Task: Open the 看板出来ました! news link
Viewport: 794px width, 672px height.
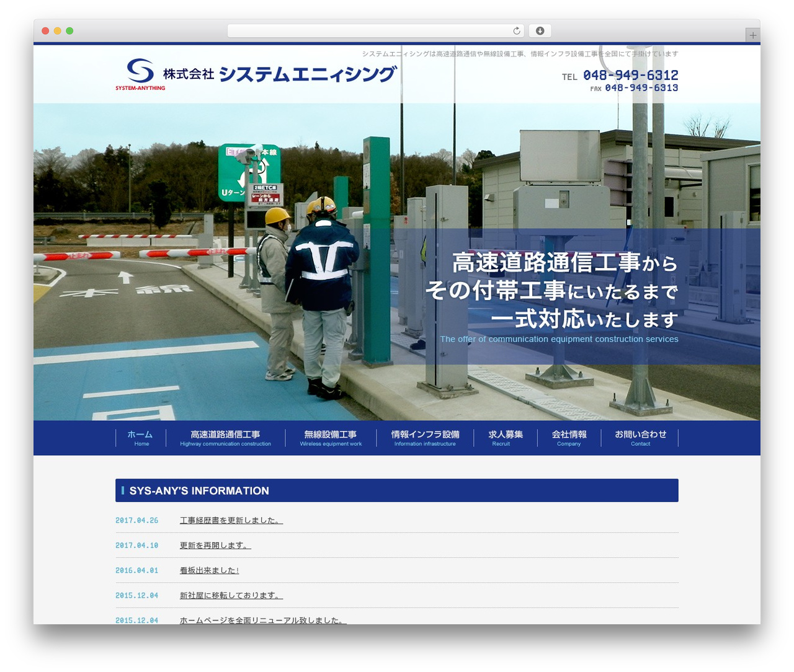Action: [x=210, y=570]
